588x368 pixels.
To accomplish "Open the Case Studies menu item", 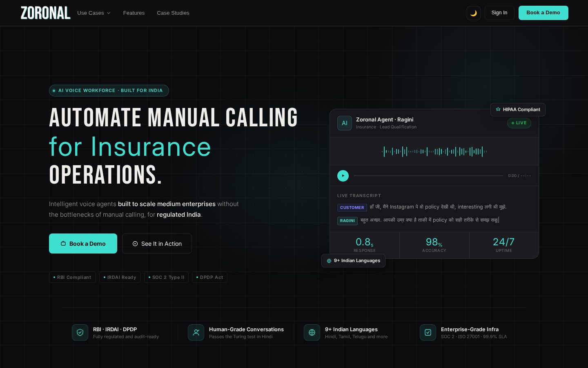I will (x=173, y=13).
